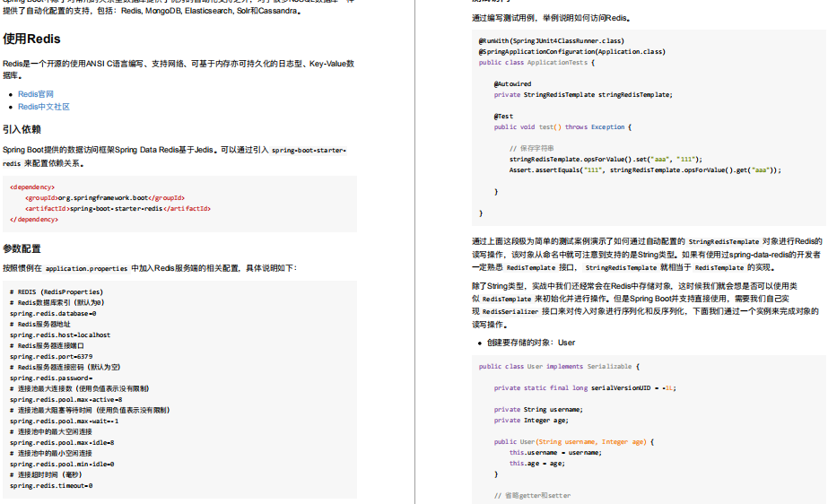Click the inline application.properties code text
Viewport: 828px width, 504px height.
click(x=87, y=269)
